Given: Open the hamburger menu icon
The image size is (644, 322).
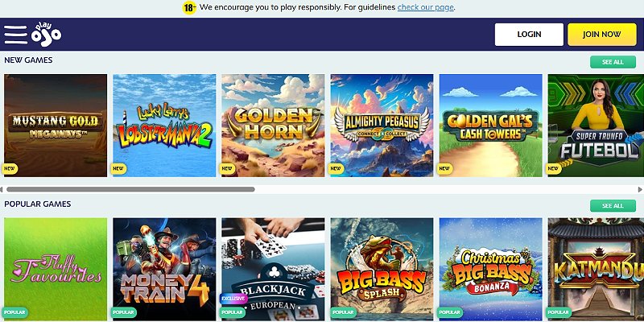Looking at the screenshot, I should click(15, 35).
